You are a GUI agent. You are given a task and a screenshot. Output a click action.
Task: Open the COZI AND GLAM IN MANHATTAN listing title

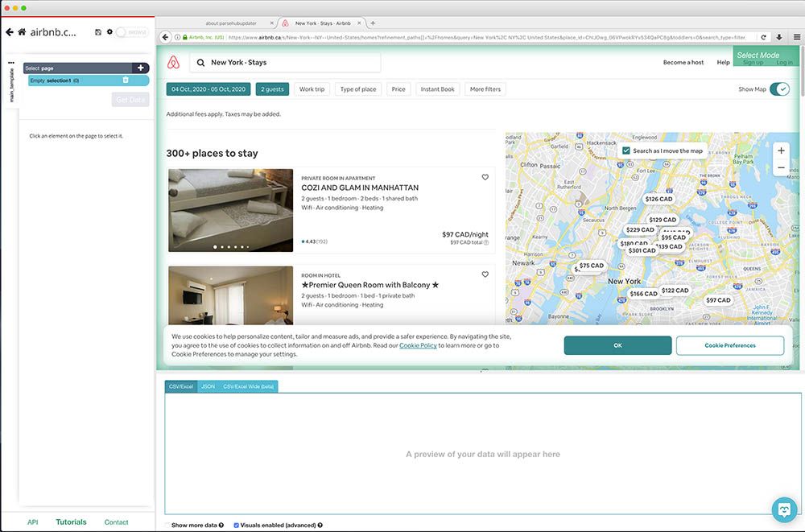point(360,188)
